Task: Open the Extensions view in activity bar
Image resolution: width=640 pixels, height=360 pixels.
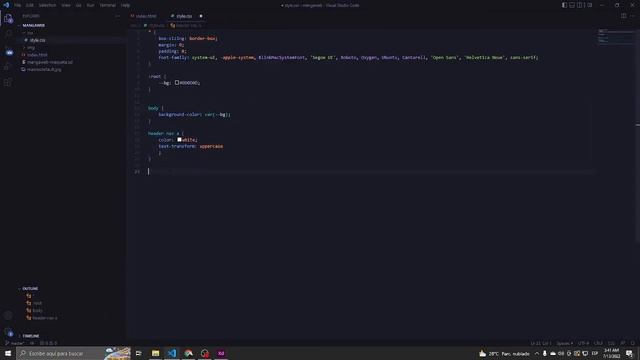Action: point(9,82)
